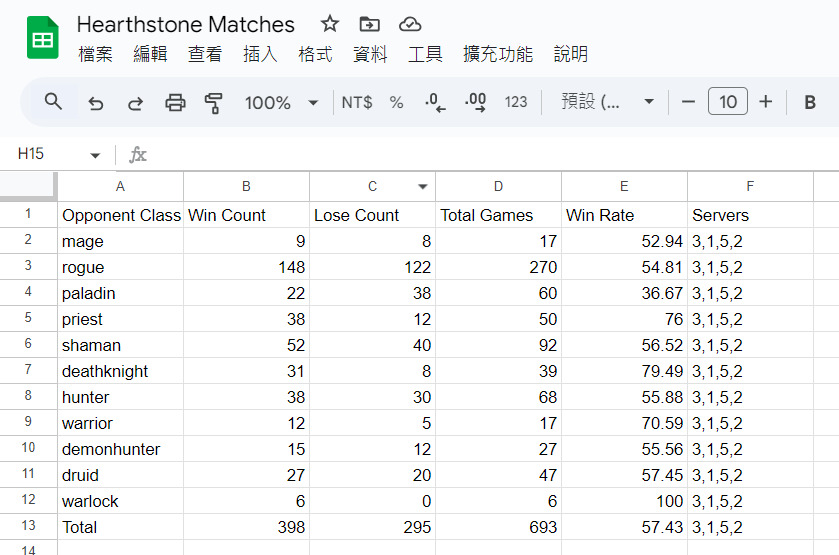The height and width of the screenshot is (555, 839).
Task: Open the 格式 menu
Action: [x=315, y=54]
